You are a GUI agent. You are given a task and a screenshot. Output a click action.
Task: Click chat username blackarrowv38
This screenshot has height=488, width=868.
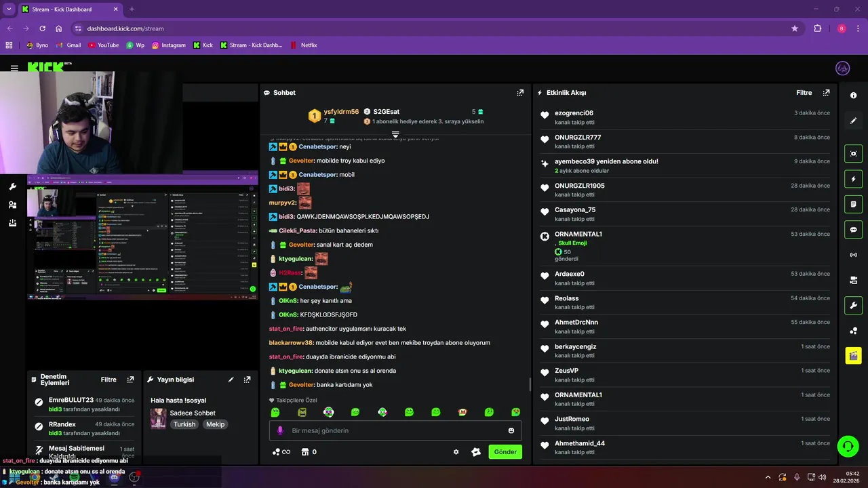coord(291,343)
